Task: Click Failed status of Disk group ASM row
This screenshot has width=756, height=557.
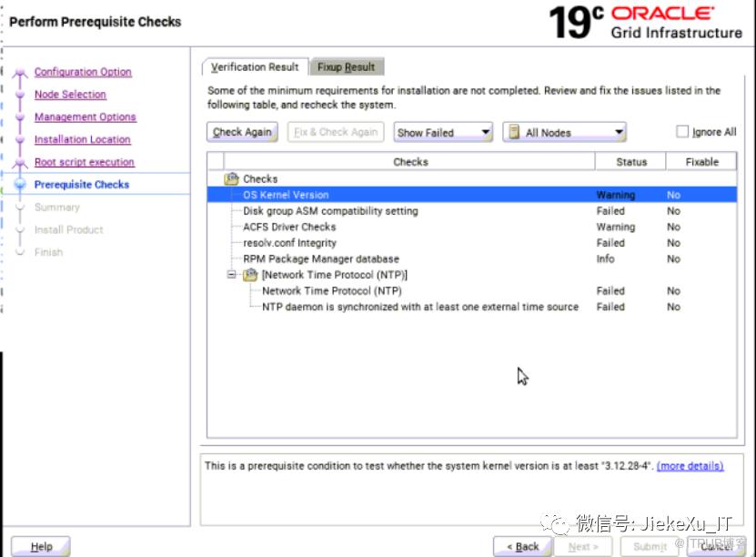Action: (610, 211)
